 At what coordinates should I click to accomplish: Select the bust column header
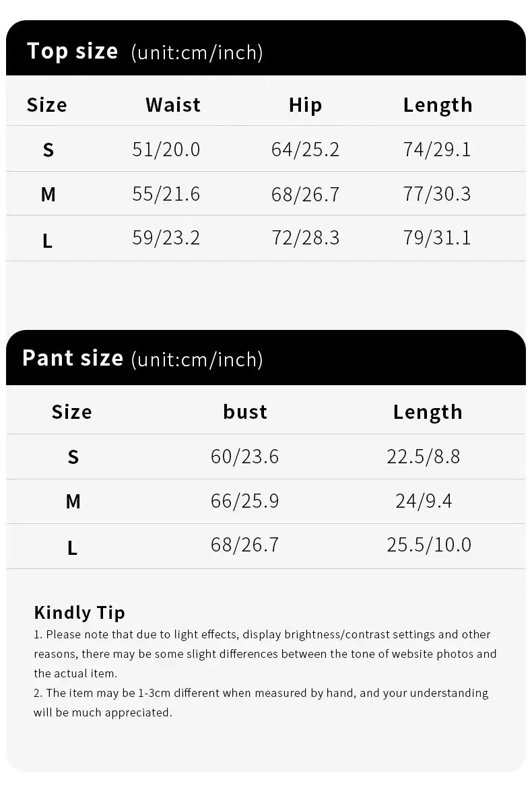pos(245,412)
